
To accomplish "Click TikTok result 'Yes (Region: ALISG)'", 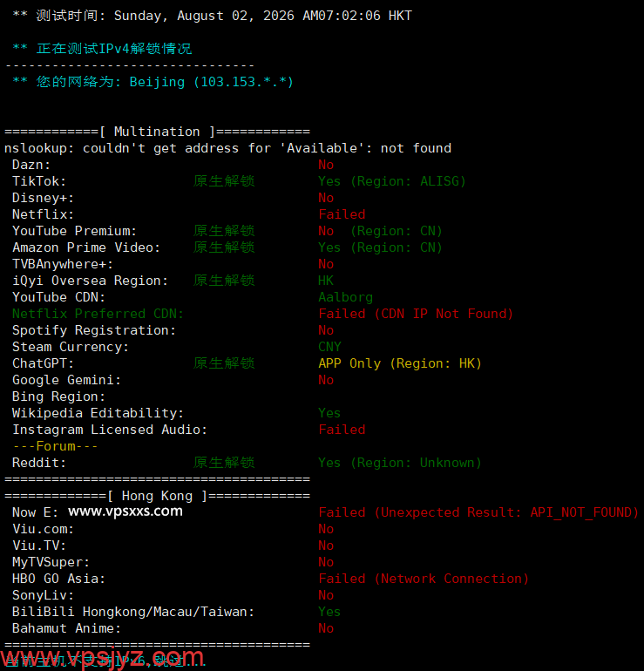I will tap(392, 181).
